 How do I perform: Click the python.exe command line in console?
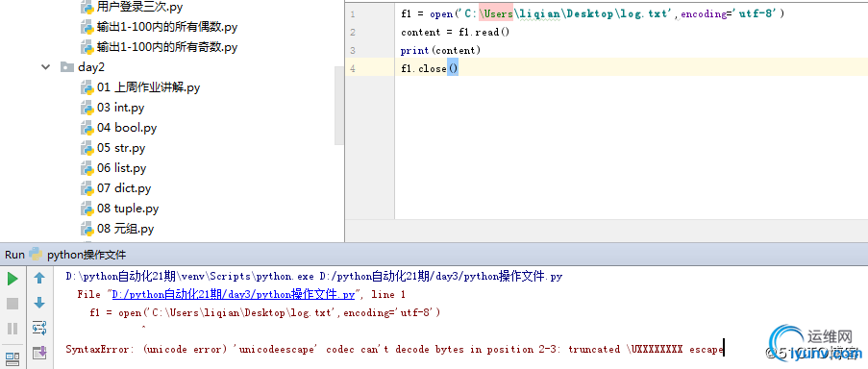[x=314, y=276]
